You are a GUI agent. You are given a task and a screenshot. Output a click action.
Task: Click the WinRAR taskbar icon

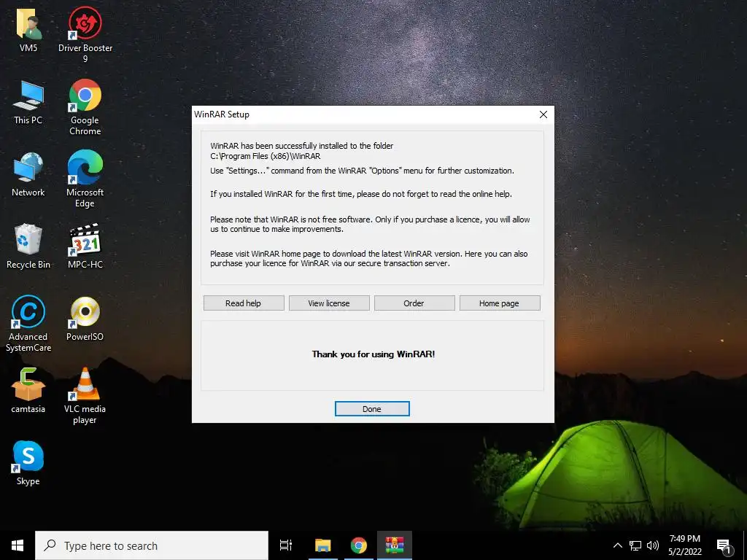395,545
